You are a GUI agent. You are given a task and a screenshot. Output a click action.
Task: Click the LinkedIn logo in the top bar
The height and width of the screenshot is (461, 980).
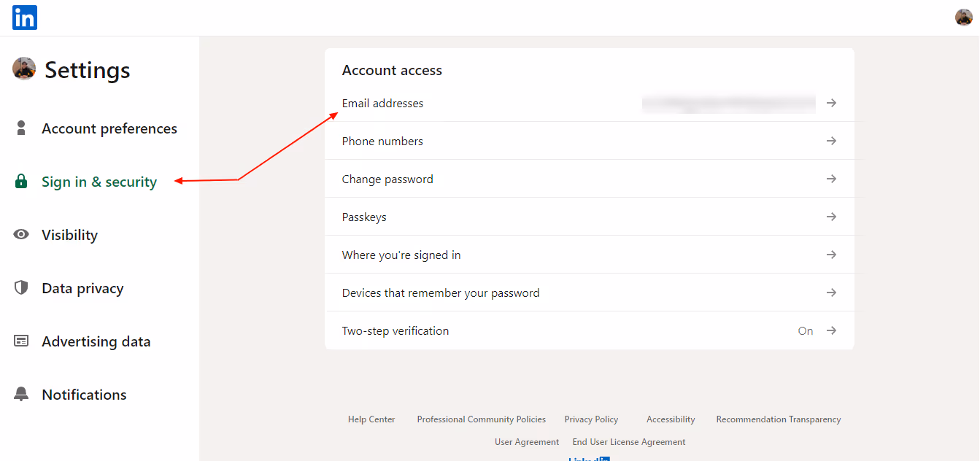pos(24,18)
